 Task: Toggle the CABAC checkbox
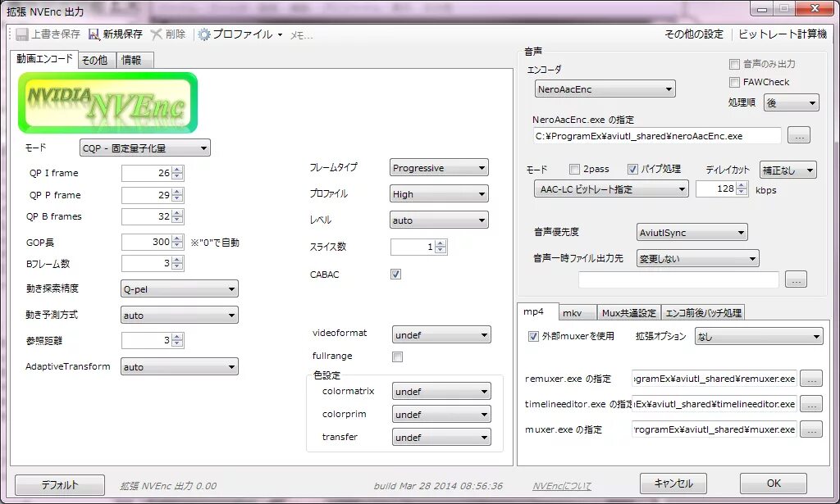click(x=396, y=275)
